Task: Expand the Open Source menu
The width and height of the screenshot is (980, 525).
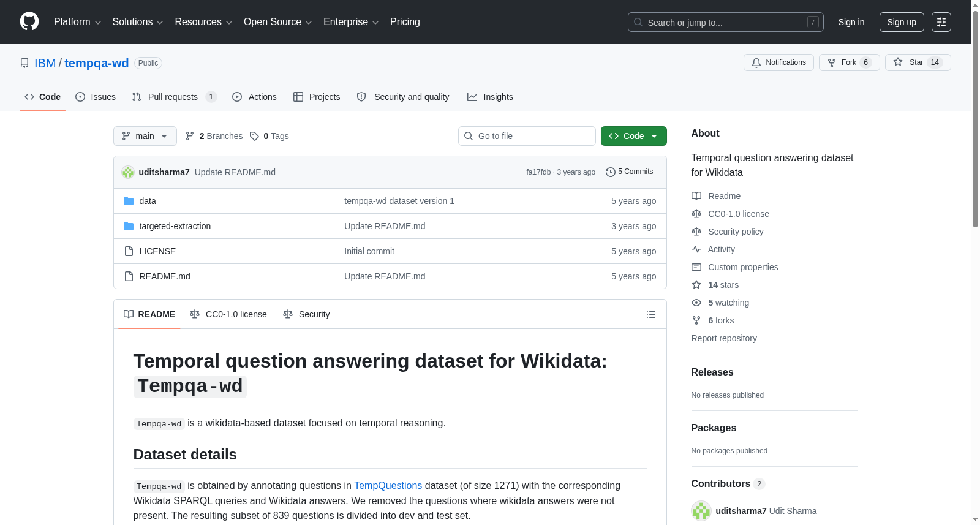Action: [278, 22]
